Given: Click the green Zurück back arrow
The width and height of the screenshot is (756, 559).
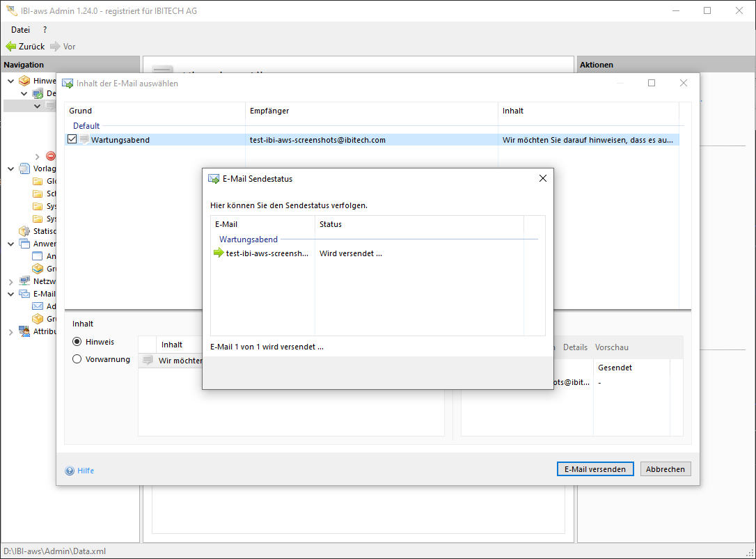Looking at the screenshot, I should click(x=10, y=47).
